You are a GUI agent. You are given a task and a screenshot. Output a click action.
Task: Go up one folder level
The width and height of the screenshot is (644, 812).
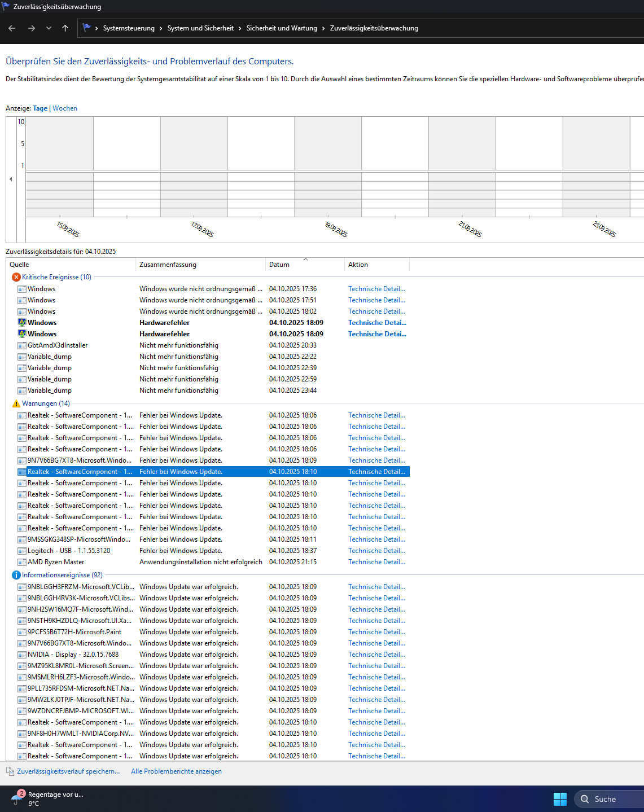[x=65, y=28]
